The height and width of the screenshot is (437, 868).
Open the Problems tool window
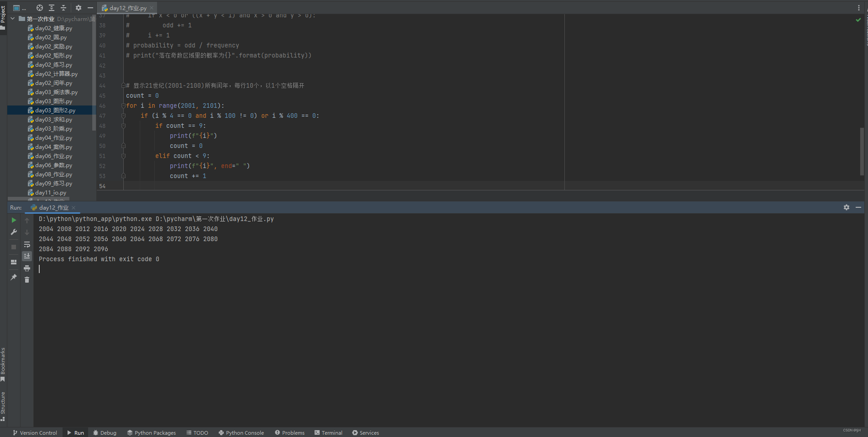[289, 432]
